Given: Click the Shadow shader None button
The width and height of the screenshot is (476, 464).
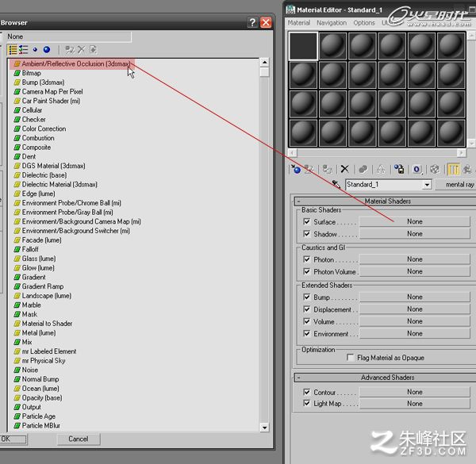Looking at the screenshot, I should coord(415,234).
